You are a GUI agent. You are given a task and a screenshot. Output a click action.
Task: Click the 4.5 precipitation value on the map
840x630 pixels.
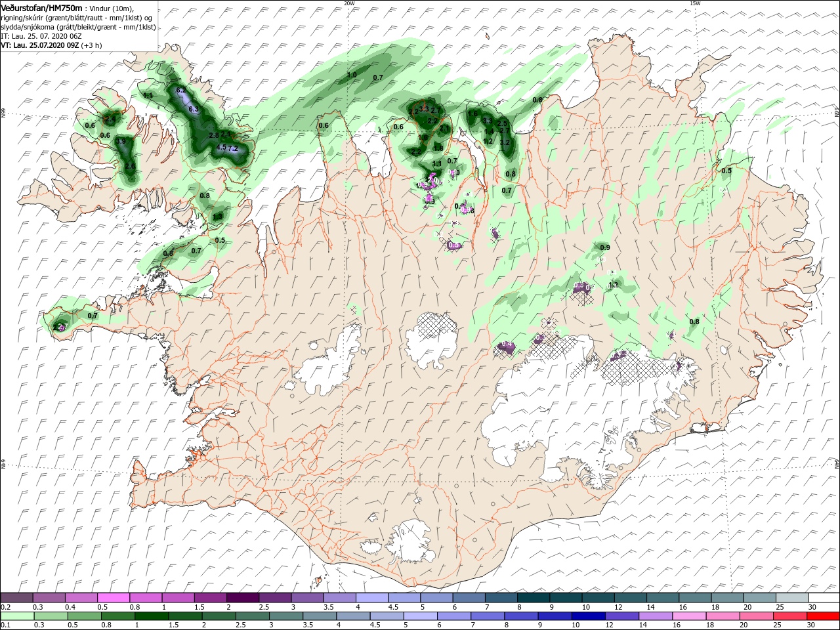click(221, 147)
